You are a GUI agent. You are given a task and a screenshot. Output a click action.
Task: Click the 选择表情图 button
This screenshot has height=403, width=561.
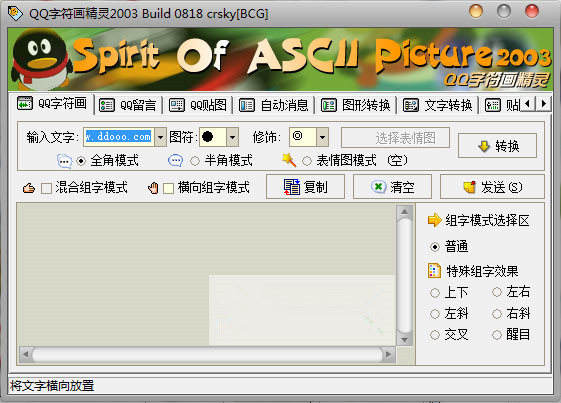[x=395, y=137]
